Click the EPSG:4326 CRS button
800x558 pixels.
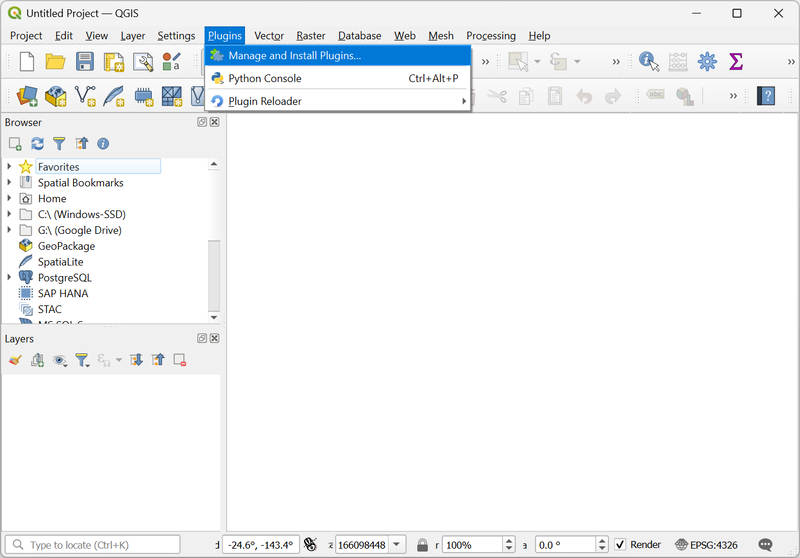click(706, 545)
